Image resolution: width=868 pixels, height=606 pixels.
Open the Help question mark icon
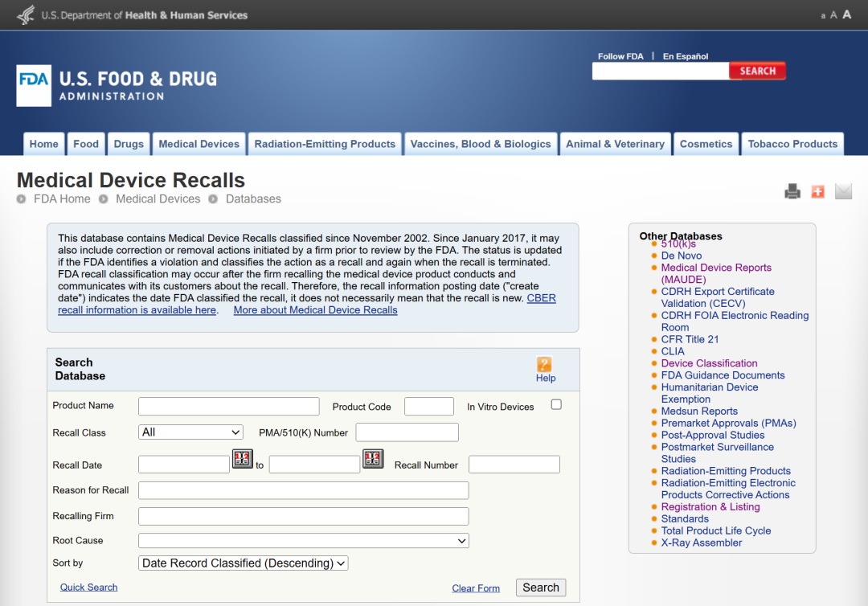click(x=544, y=364)
